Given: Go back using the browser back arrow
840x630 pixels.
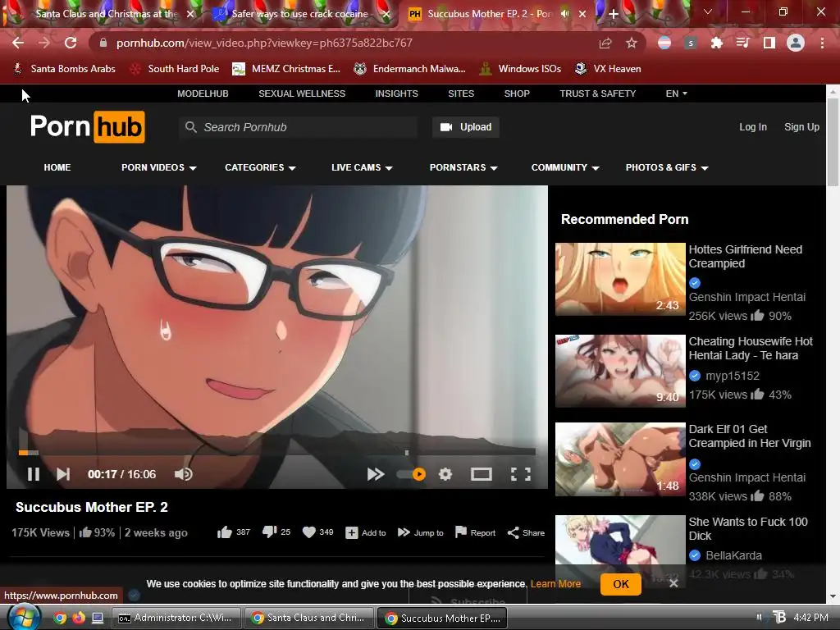Looking at the screenshot, I should 18,43.
